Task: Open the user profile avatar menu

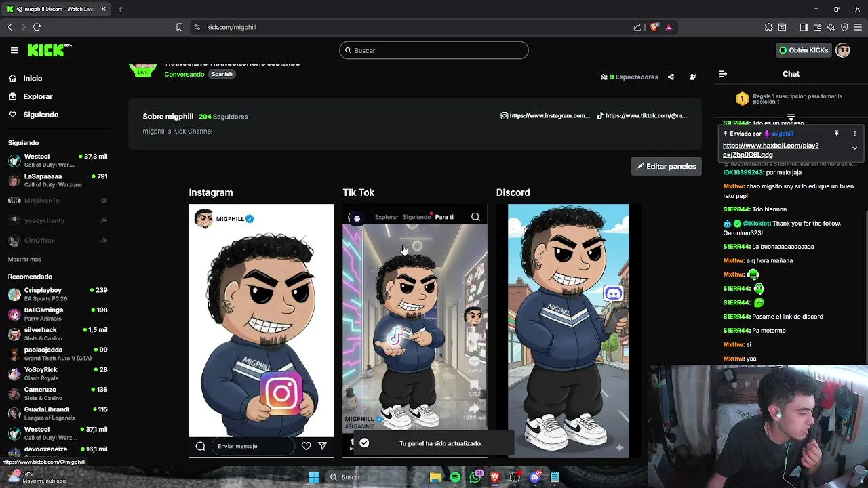Action: point(843,50)
